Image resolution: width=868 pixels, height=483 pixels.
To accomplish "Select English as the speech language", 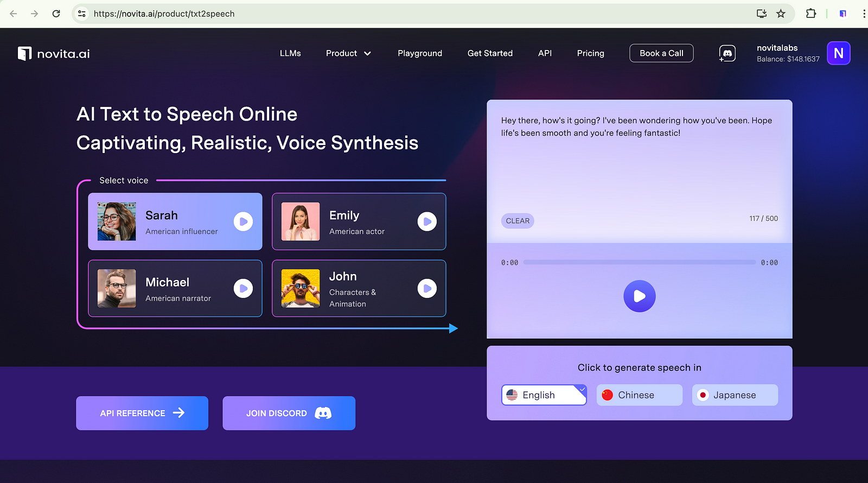I will pos(544,395).
